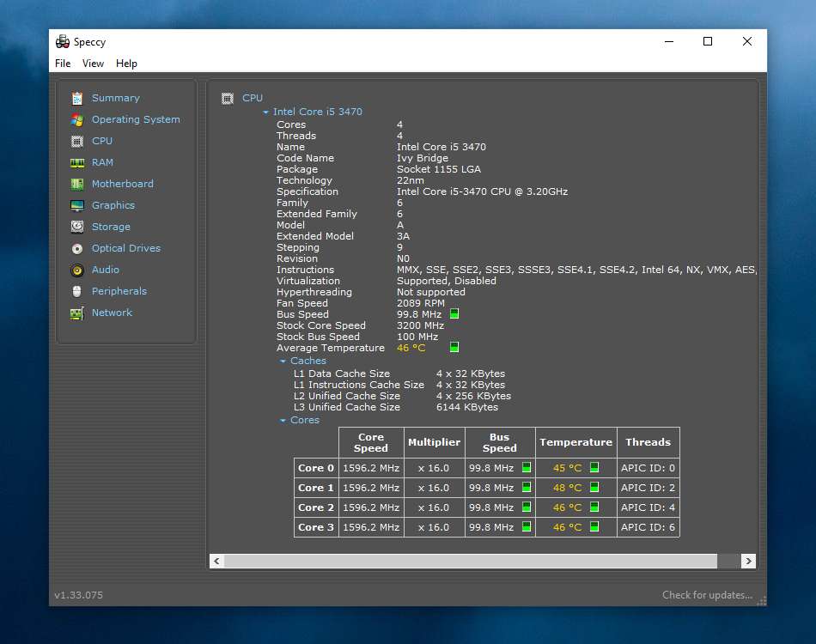Collapse the Cores section
Screen dimensions: 816x644
pyautogui.click(x=283, y=420)
